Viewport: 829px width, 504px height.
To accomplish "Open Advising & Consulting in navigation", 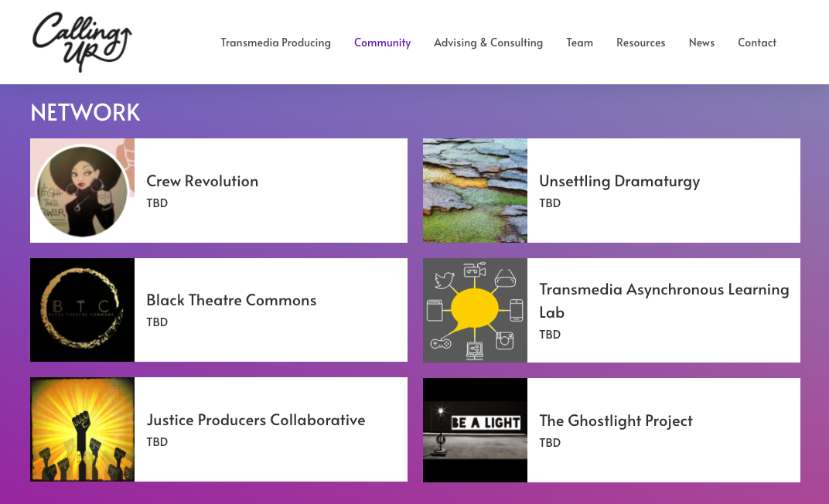I will tap(488, 43).
